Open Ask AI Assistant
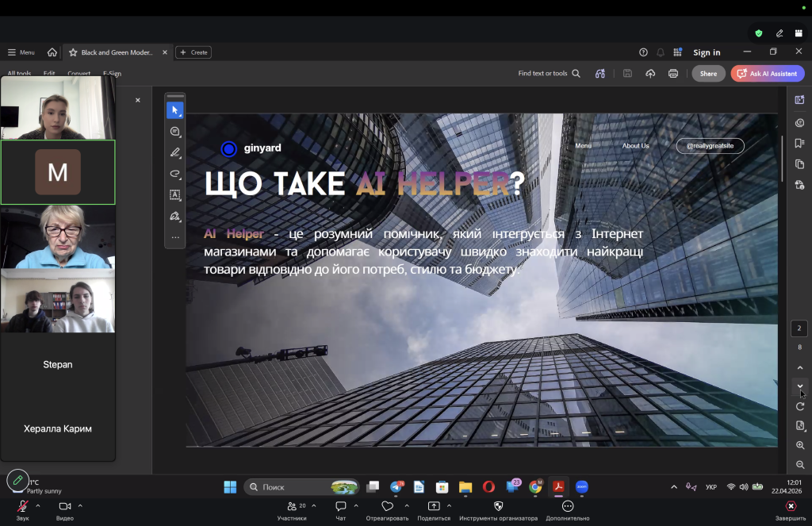 (768, 74)
